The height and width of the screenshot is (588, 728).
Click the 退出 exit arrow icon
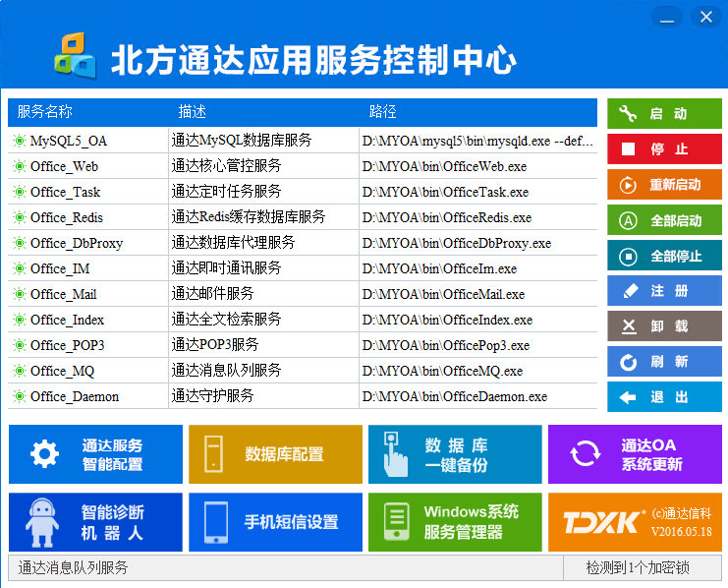629,397
